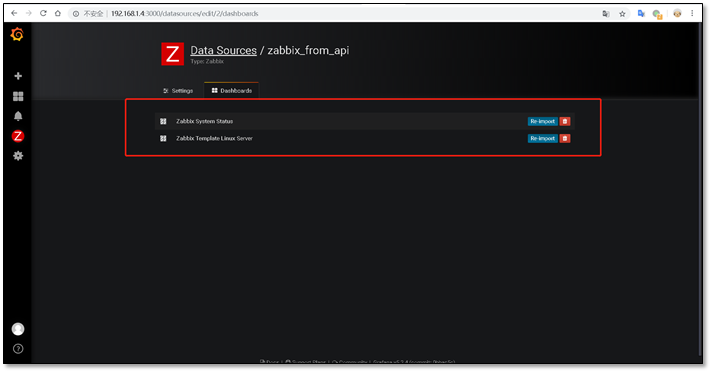Click the translate page icon in address bar
The image size is (712, 373).
pos(606,14)
